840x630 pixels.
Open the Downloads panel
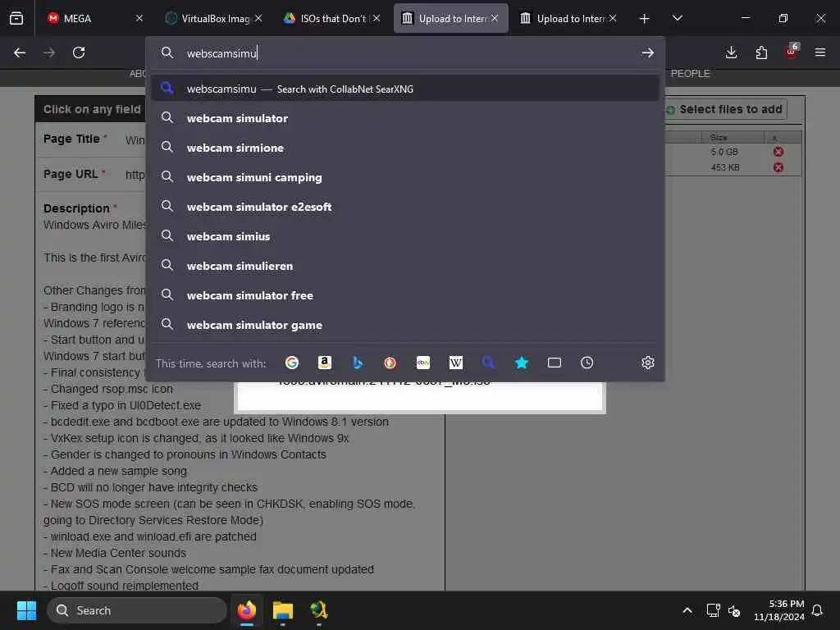click(x=731, y=52)
